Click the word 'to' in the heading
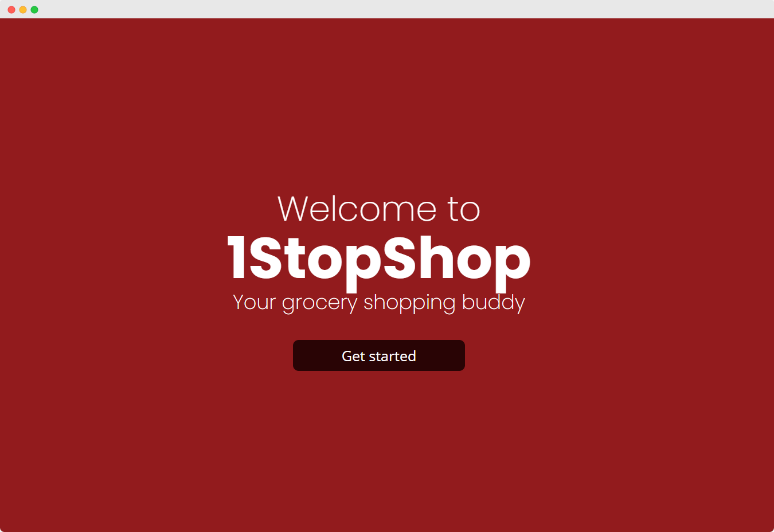774x532 pixels. point(464,210)
